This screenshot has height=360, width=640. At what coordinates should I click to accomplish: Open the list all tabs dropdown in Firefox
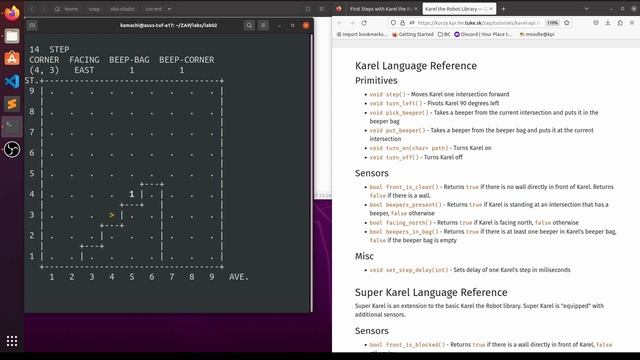[x=586, y=9]
